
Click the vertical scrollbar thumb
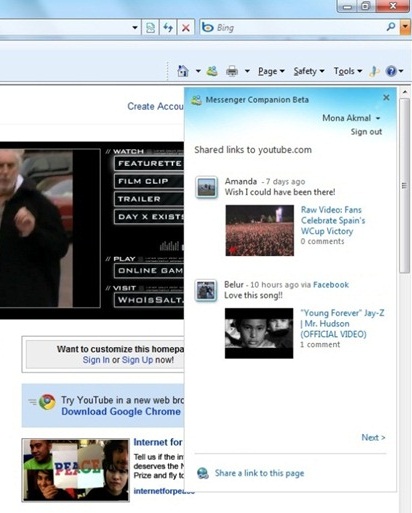[x=405, y=186]
